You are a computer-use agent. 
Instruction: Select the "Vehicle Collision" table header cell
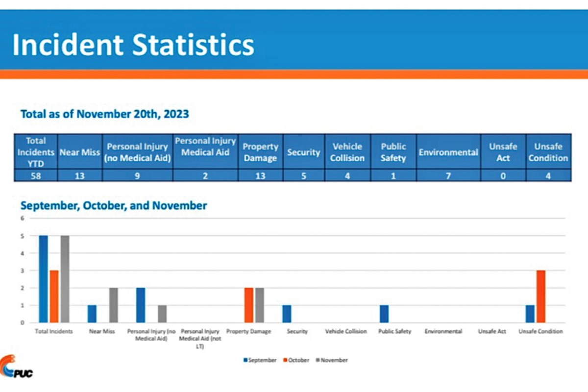point(347,152)
